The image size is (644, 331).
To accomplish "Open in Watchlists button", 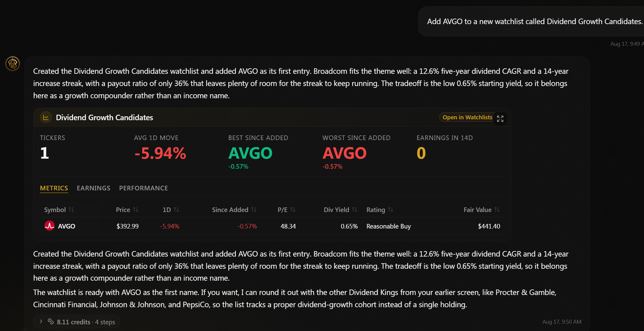I will pyautogui.click(x=467, y=117).
